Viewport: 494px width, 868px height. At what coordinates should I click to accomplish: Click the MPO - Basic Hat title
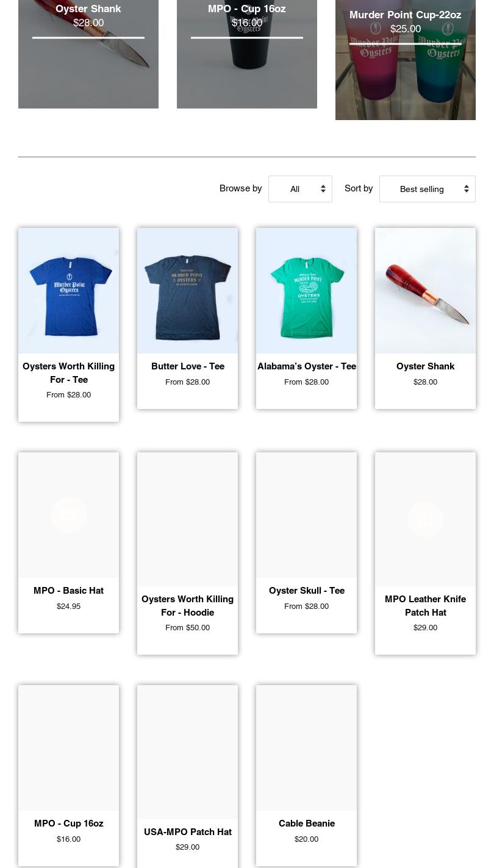[68, 591]
